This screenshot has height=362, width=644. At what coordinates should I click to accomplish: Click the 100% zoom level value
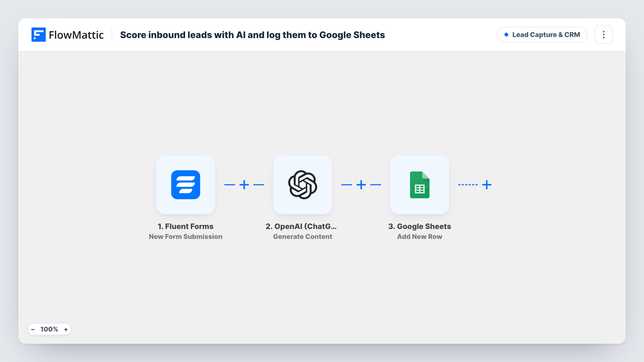coord(49,329)
